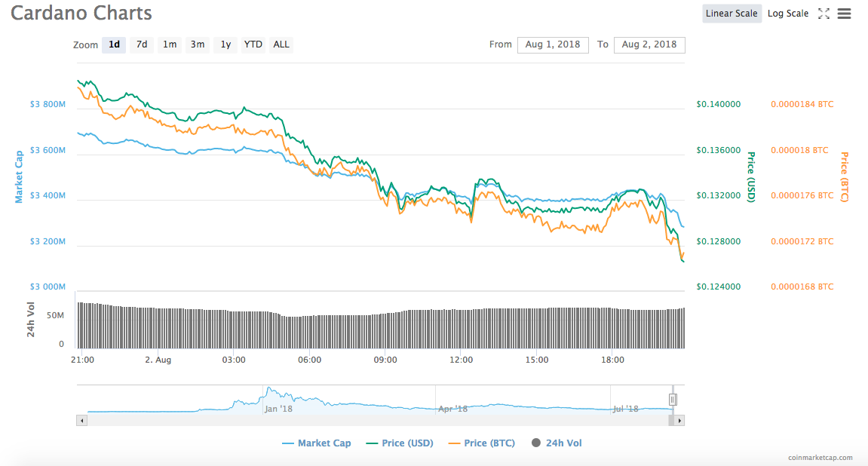868x466 pixels.
Task: Toggle Price (USD) series in legend
Action: point(400,443)
